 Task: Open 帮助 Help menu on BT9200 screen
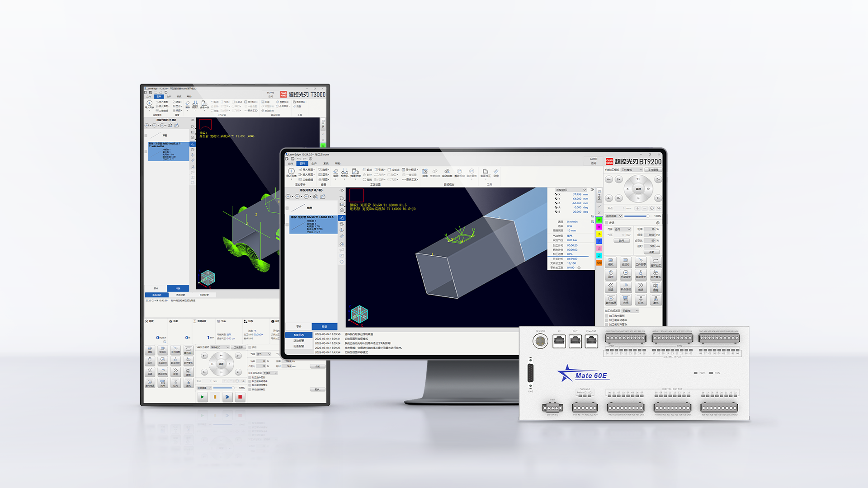click(337, 164)
